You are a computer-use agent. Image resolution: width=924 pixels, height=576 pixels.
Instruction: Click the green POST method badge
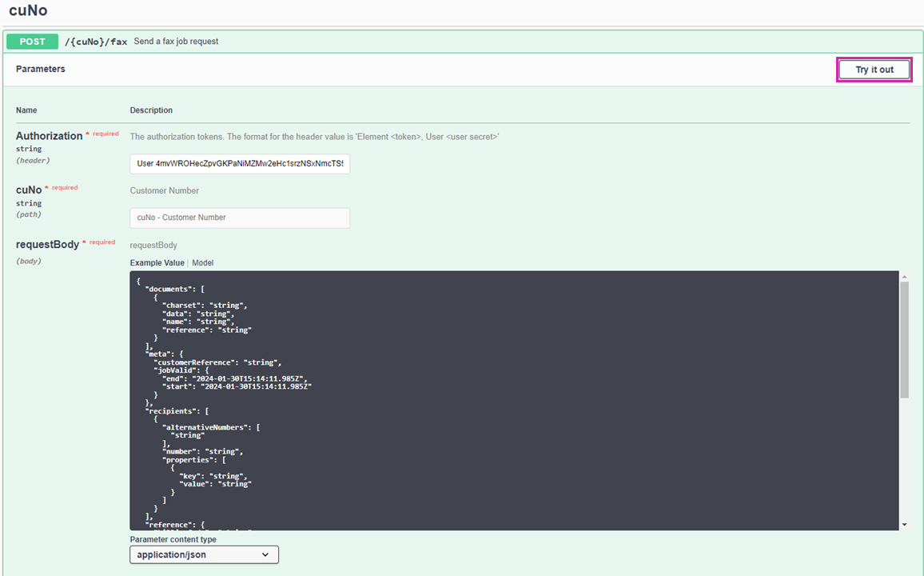[32, 42]
